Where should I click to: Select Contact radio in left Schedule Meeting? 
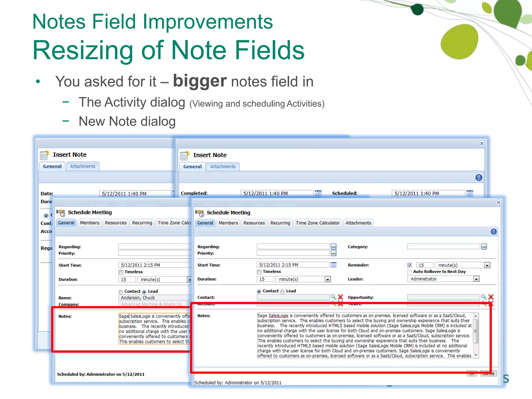point(121,292)
